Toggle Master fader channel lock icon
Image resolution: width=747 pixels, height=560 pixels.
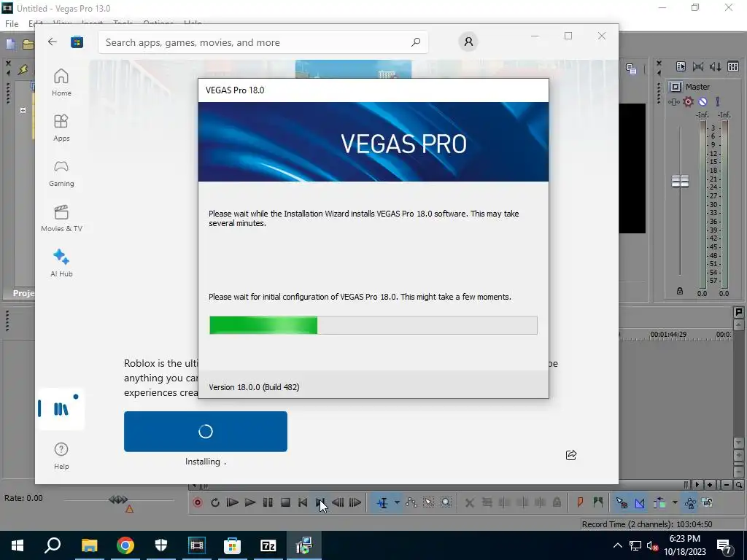coord(680,291)
